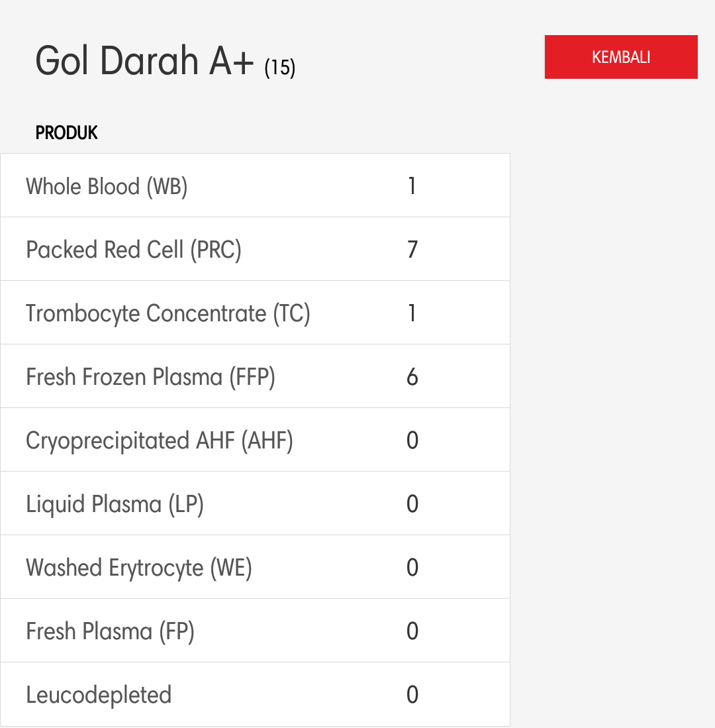
Task: Select the Fresh Frozen Plasma (FFP) row
Action: tap(255, 376)
